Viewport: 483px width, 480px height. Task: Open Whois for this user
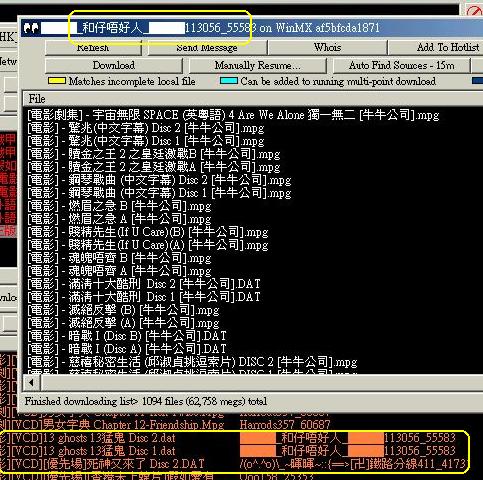coord(327,48)
